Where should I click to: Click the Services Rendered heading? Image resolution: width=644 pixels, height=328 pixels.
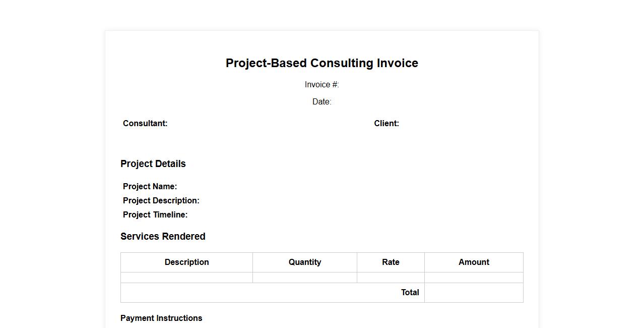click(x=163, y=237)
